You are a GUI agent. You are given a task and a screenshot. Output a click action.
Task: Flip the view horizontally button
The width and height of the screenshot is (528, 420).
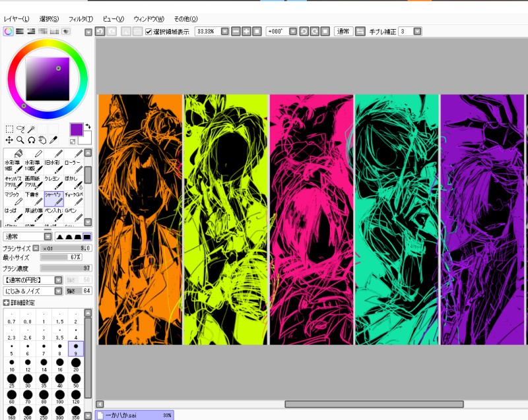click(x=360, y=31)
